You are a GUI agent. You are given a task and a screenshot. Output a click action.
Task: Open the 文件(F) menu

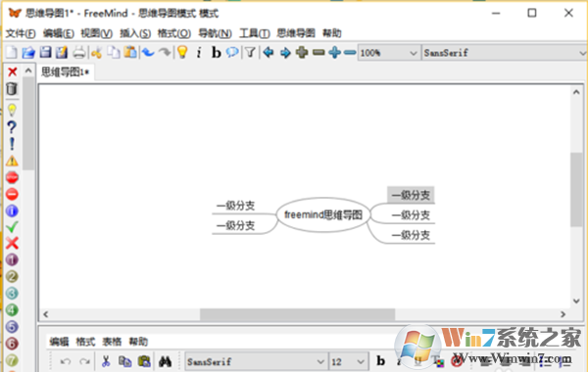[x=21, y=33]
